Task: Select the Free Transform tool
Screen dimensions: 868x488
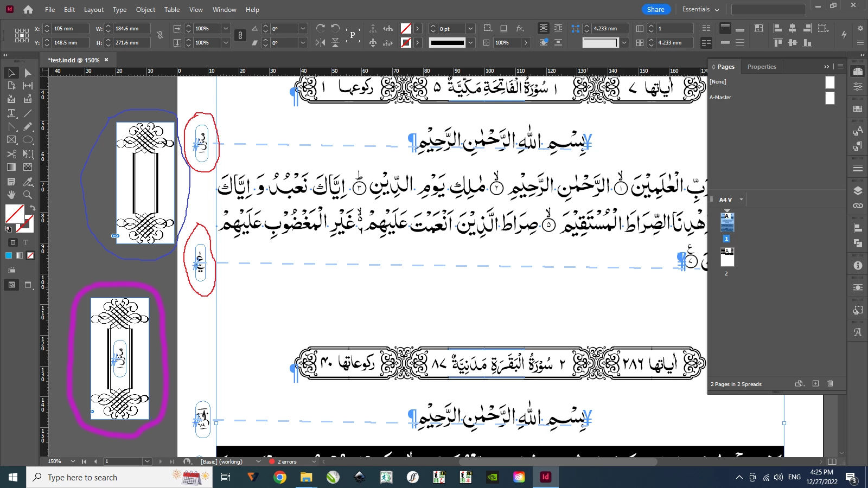Action: (x=28, y=154)
